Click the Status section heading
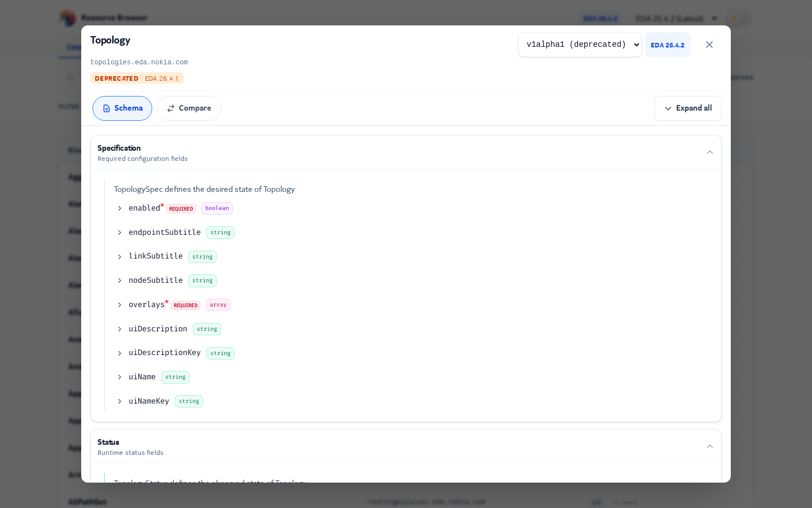Viewport: 812px width, 508px height. coord(108,442)
